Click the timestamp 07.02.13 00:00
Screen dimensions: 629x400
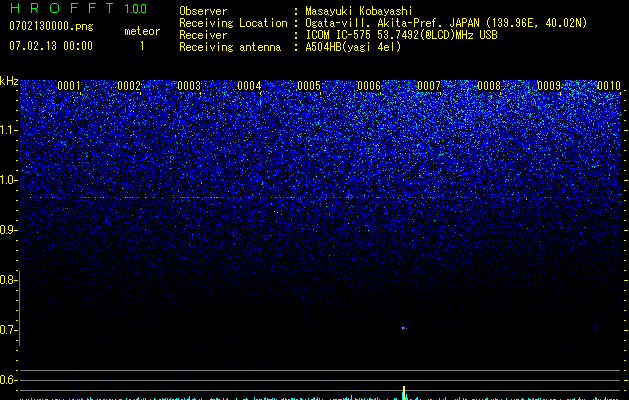pyautogui.click(x=51, y=46)
